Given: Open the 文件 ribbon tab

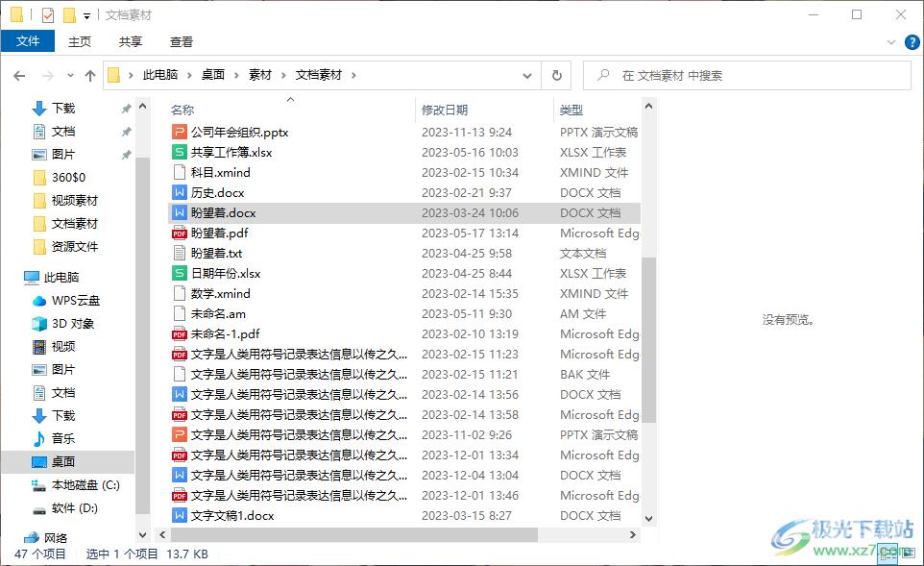Looking at the screenshot, I should (x=28, y=41).
